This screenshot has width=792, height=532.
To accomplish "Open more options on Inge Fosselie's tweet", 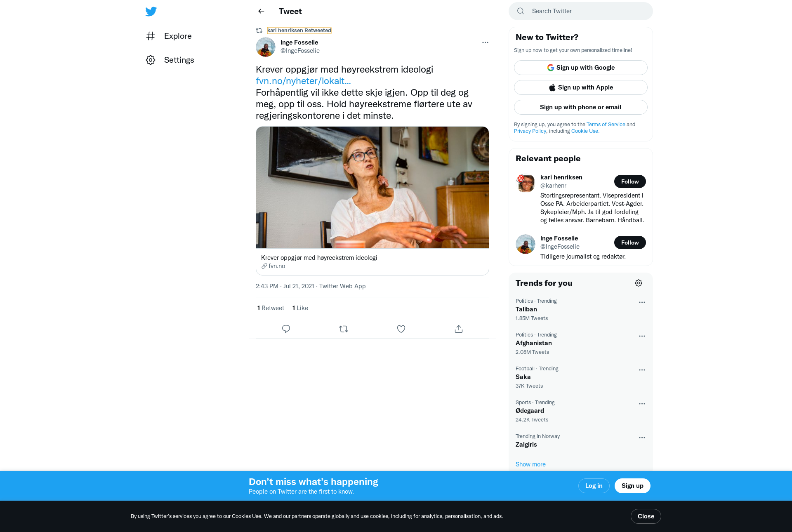I will coord(485,42).
